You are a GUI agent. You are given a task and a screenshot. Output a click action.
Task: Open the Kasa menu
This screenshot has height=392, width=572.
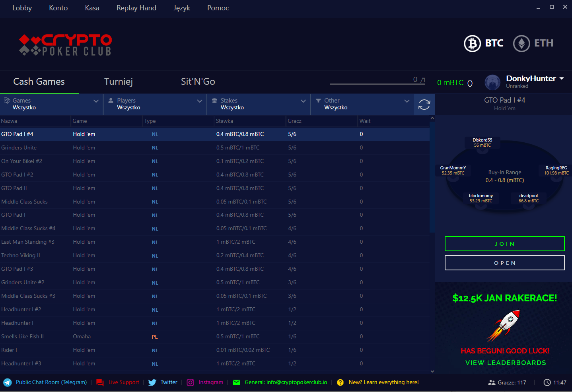92,8
